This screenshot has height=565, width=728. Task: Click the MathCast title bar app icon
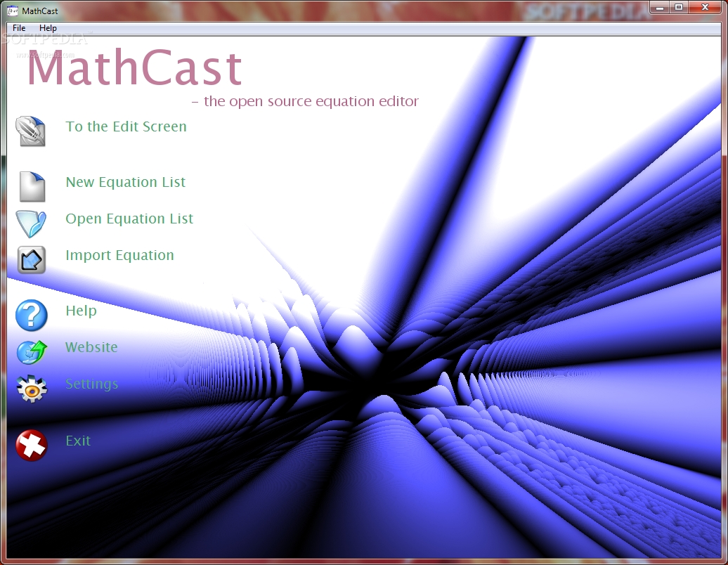coord(13,11)
